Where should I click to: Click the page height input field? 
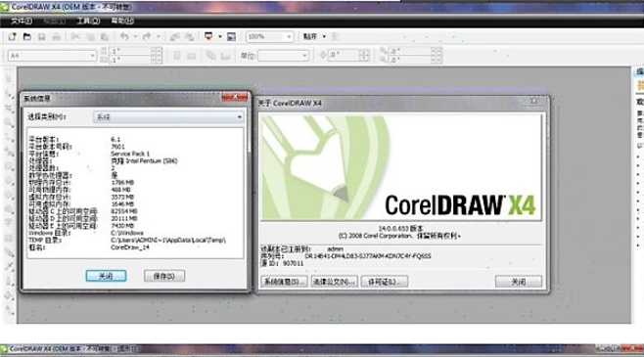click(x=131, y=60)
